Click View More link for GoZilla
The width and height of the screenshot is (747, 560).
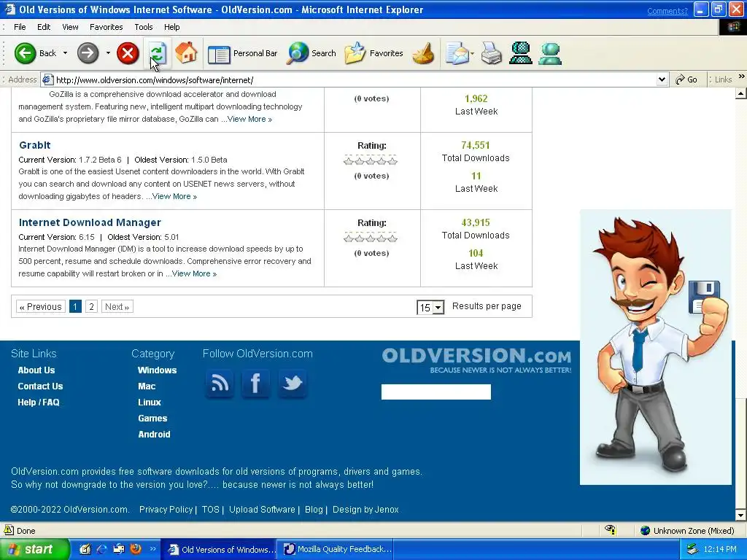click(x=249, y=119)
